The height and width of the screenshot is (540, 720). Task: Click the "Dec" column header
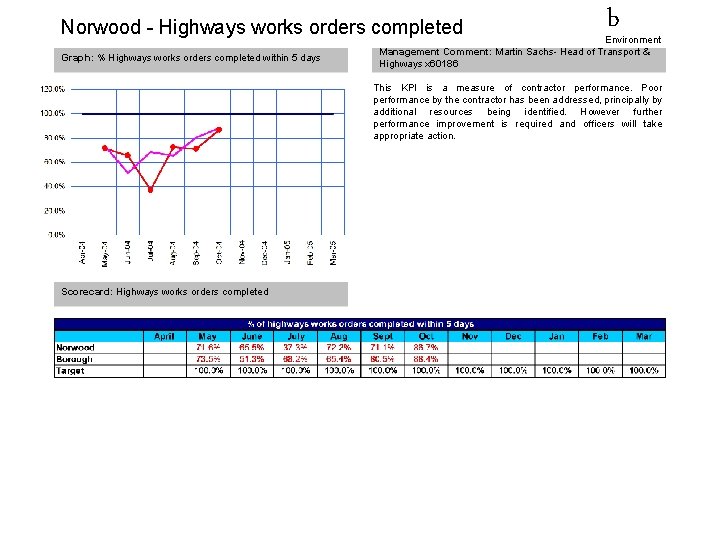(x=513, y=336)
